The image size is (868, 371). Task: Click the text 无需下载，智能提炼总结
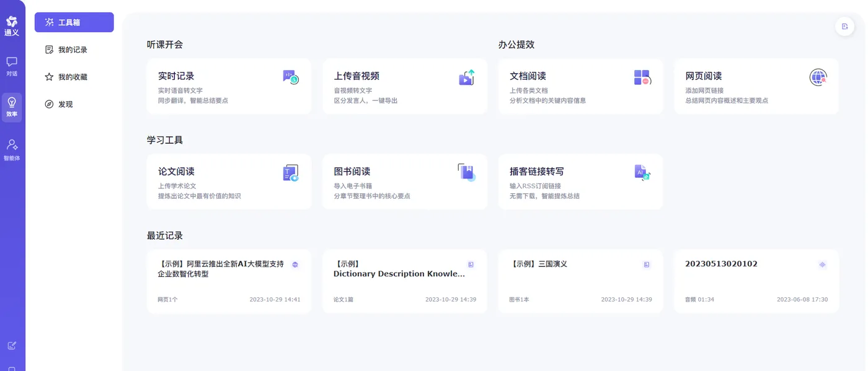click(544, 196)
